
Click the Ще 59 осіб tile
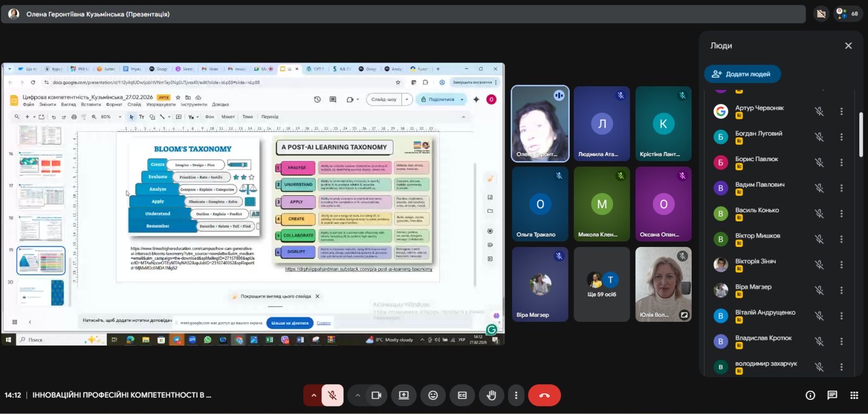[602, 284]
